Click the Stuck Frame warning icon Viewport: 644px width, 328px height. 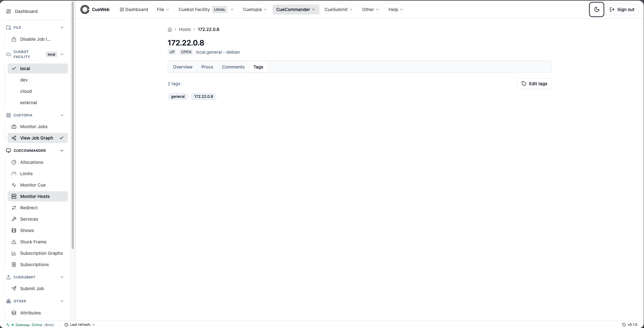pyautogui.click(x=14, y=242)
